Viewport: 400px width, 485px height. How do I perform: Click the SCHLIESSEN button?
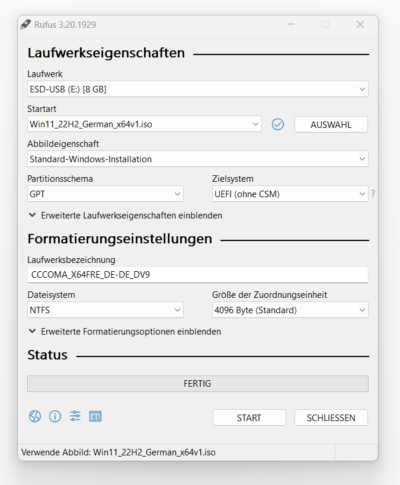tap(331, 418)
